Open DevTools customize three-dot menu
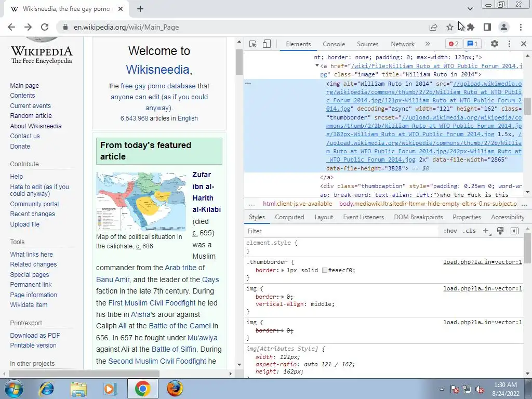This screenshot has width=532, height=399. pyautogui.click(x=509, y=44)
